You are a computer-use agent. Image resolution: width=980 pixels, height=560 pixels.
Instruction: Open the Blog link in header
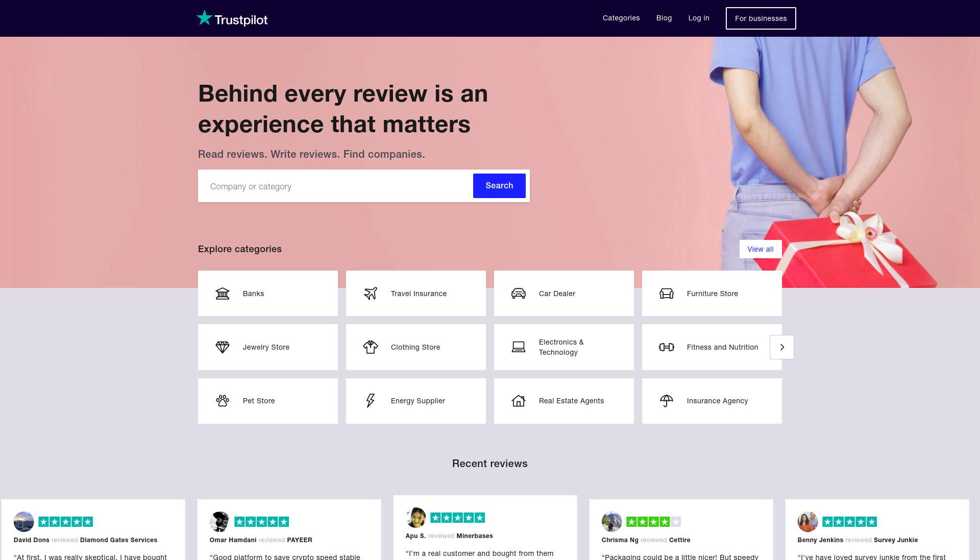(664, 18)
